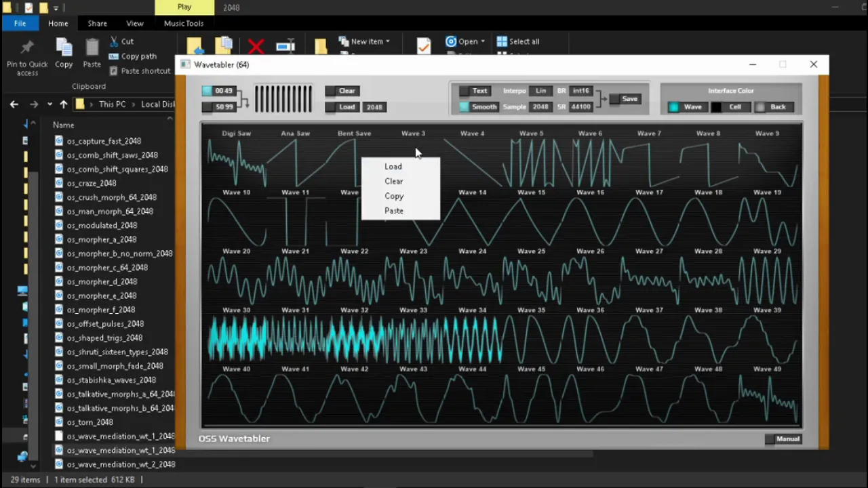Open the recent locations dropdown arrow
The image size is (868, 488).
coord(50,104)
